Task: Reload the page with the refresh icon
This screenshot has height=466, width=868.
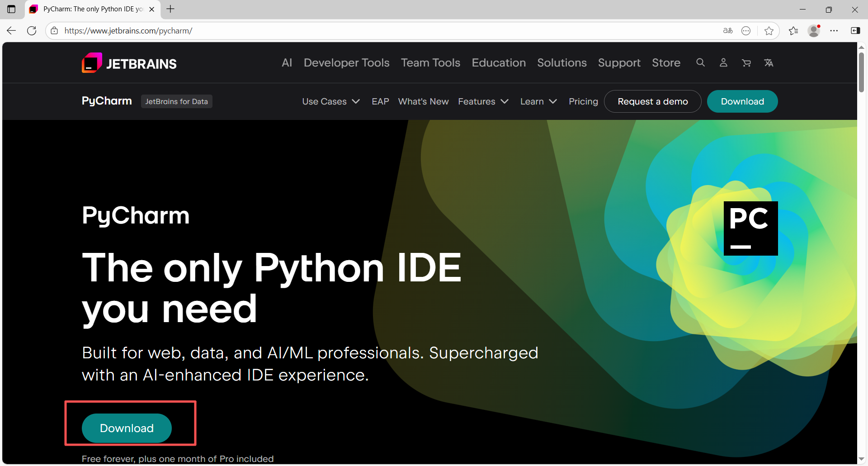Action: tap(32, 31)
